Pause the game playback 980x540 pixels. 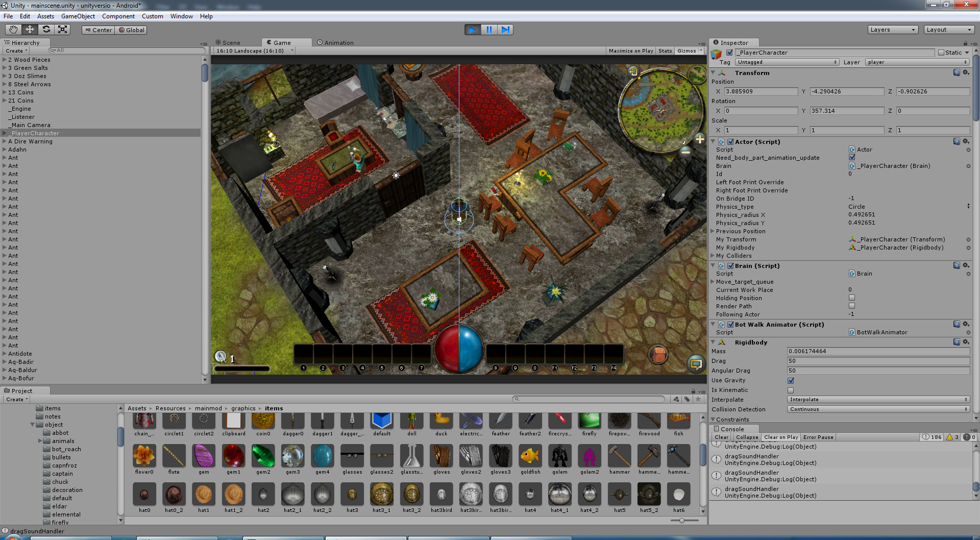tap(488, 30)
